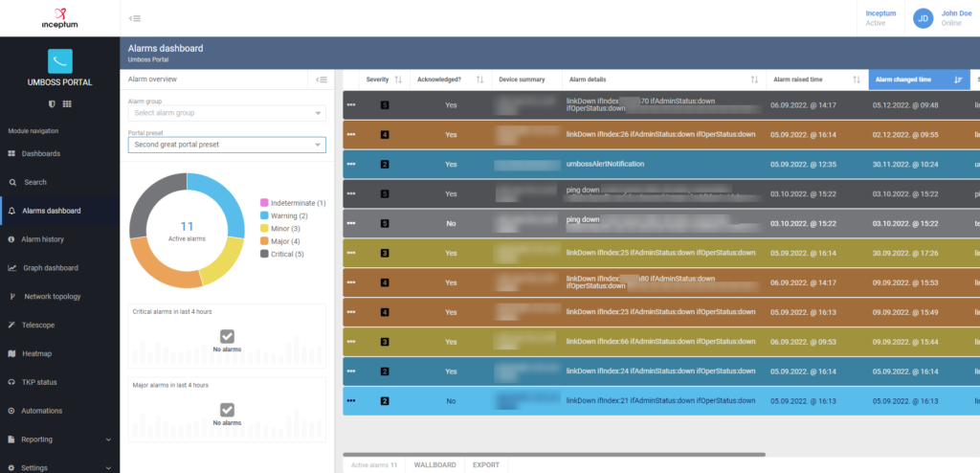Click checkmark in Critical alarms last 4 hours

click(x=227, y=337)
